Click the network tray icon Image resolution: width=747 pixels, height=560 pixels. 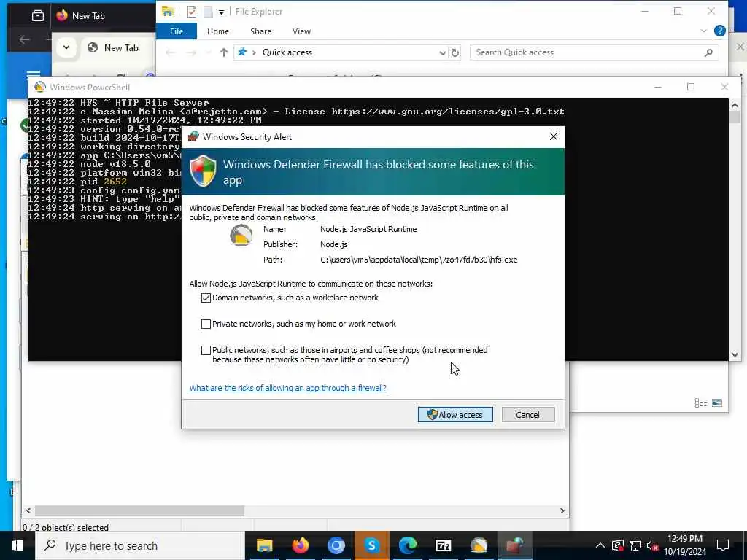point(635,545)
